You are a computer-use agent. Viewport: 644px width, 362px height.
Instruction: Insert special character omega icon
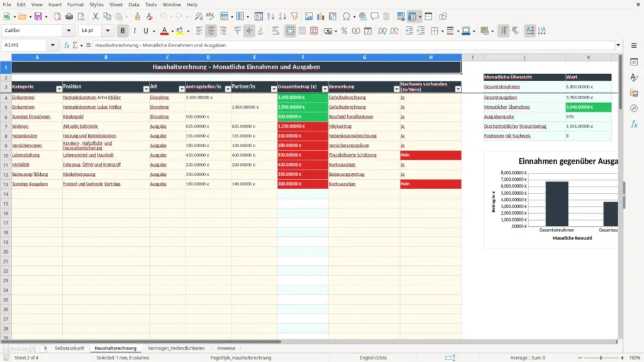pos(347,16)
